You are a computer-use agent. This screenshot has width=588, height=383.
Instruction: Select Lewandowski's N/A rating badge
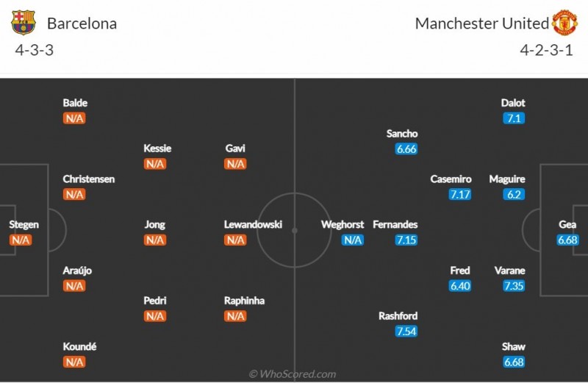point(235,240)
